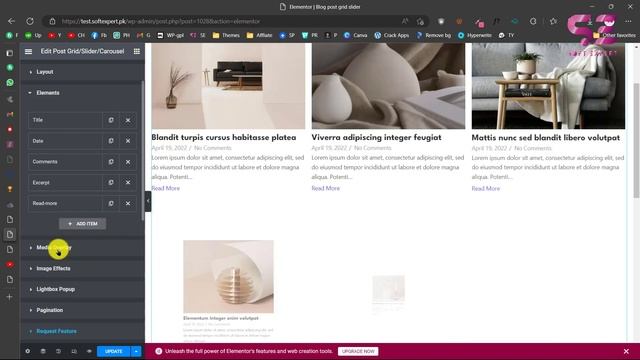Select the side table post thumbnail
The height and width of the screenshot is (360, 640).
click(548, 86)
